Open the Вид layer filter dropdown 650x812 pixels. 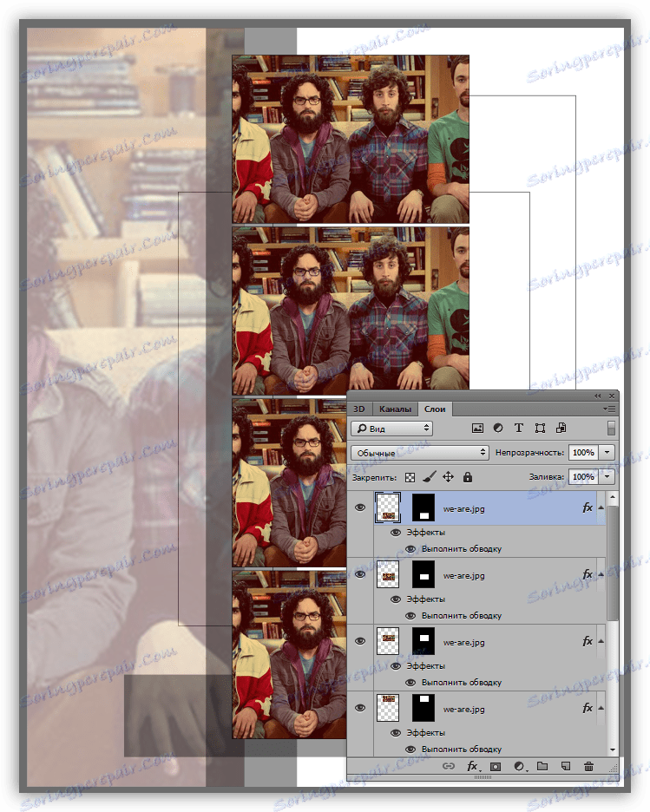tap(391, 429)
